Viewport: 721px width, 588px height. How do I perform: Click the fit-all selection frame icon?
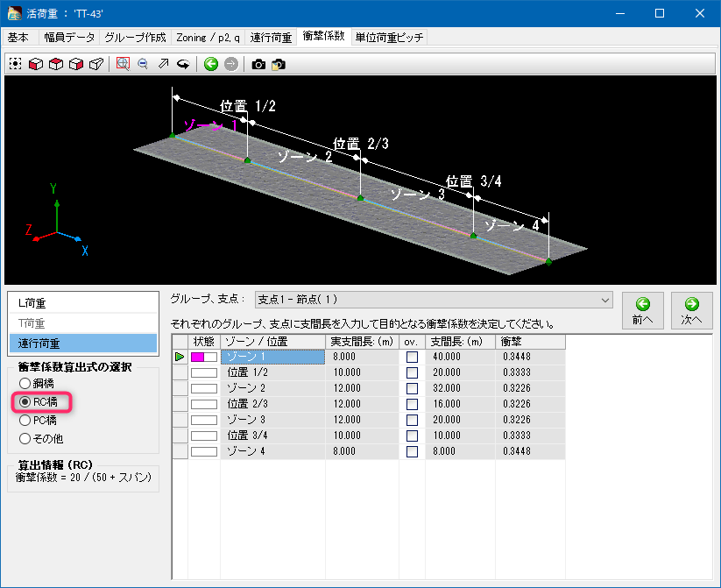point(16,64)
